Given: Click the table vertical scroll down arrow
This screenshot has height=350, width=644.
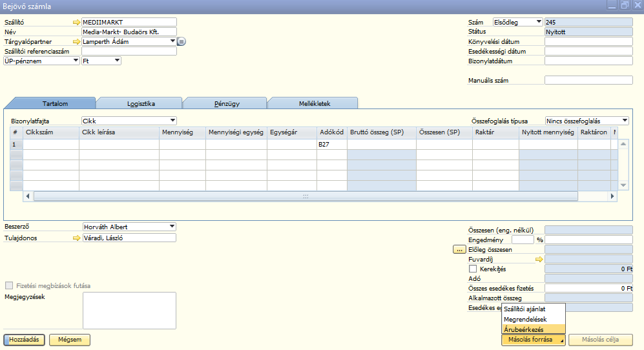Looking at the screenshot, I should [623, 185].
